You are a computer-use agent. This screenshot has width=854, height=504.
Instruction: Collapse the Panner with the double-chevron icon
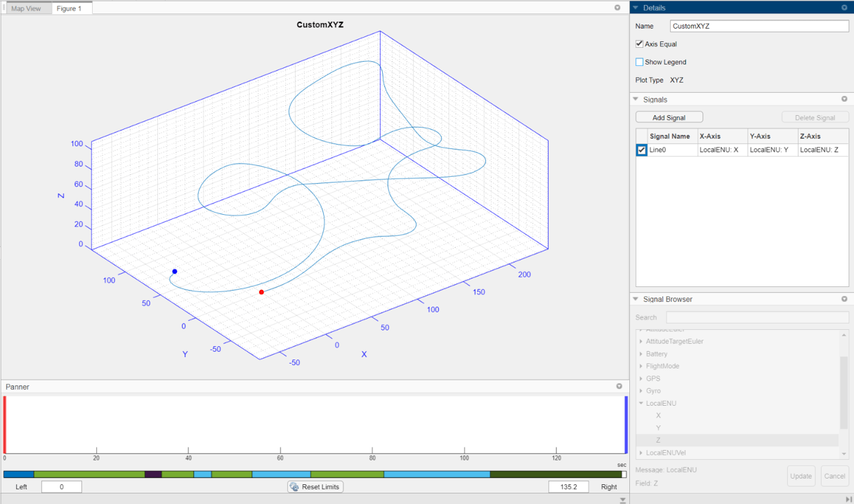[x=622, y=500]
